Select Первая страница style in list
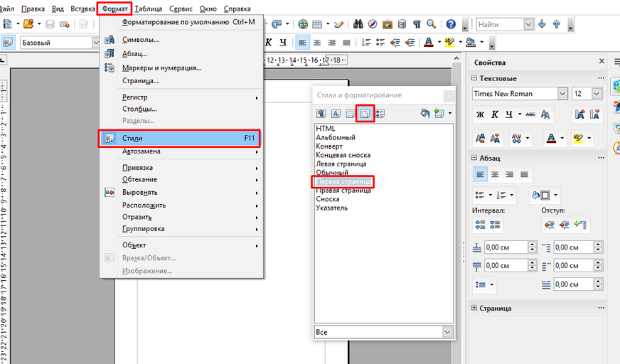This screenshot has height=364, width=620. click(343, 182)
